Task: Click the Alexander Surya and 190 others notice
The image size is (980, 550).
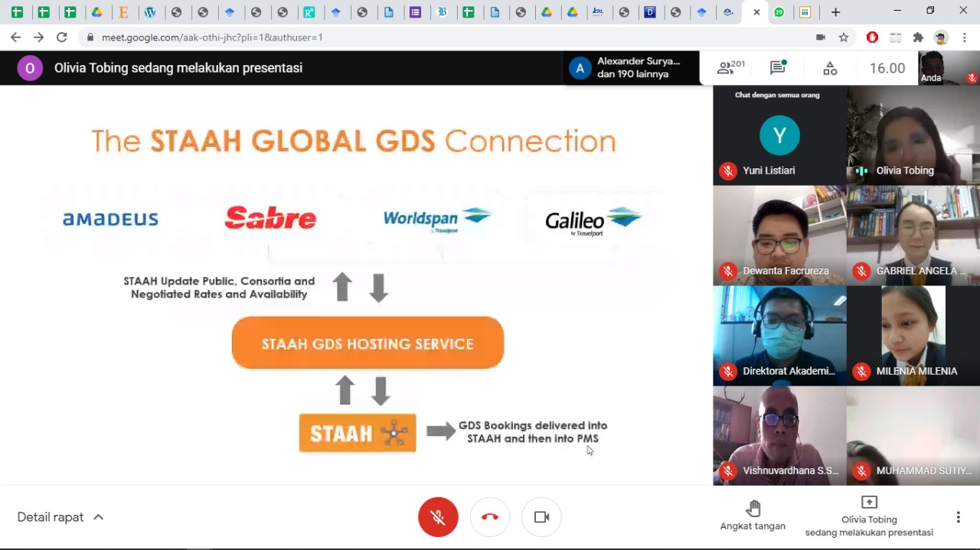Action: coord(630,68)
